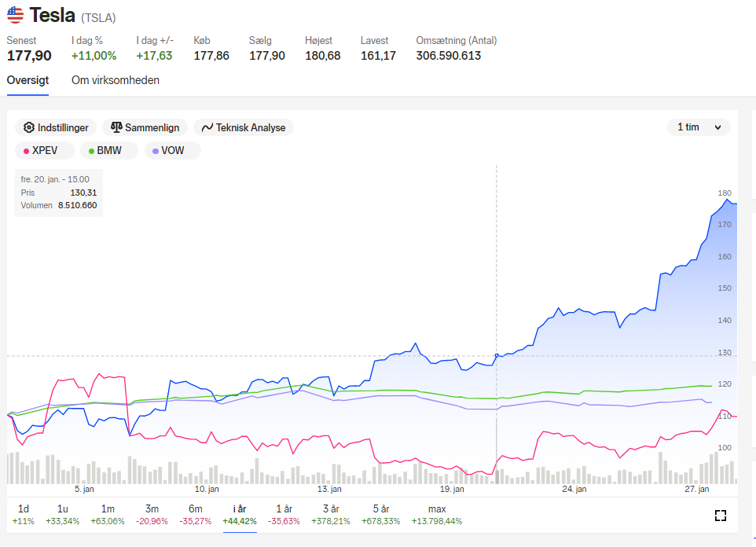Click the 150 price axis label

(725, 288)
